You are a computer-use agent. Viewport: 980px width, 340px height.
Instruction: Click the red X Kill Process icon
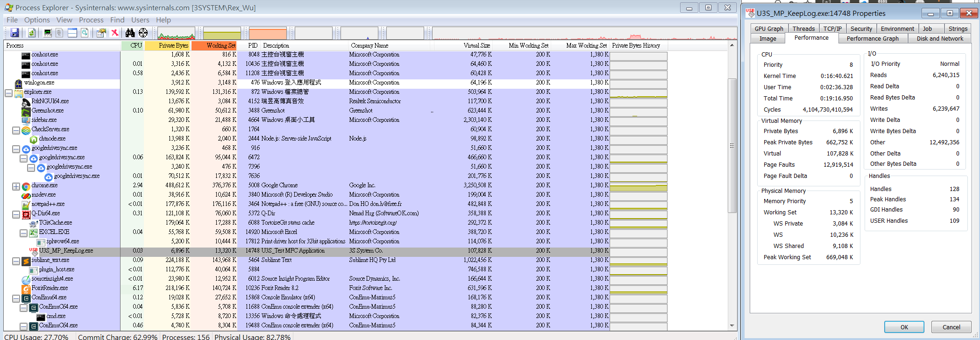(x=114, y=33)
